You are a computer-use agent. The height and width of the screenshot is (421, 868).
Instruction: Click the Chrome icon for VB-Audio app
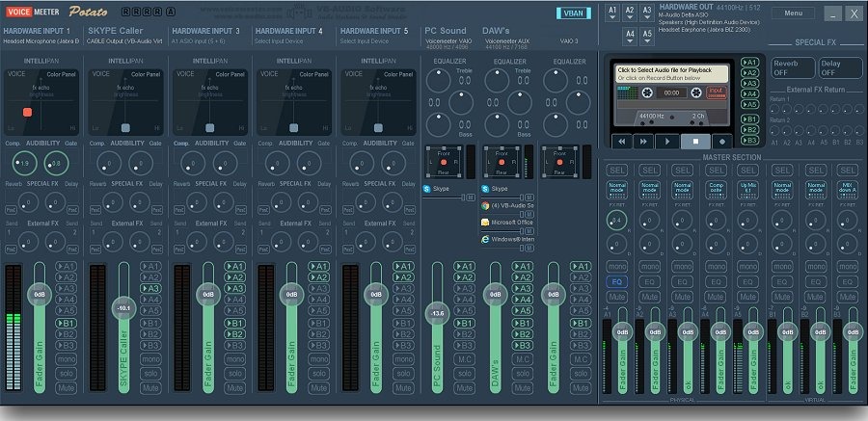485,205
